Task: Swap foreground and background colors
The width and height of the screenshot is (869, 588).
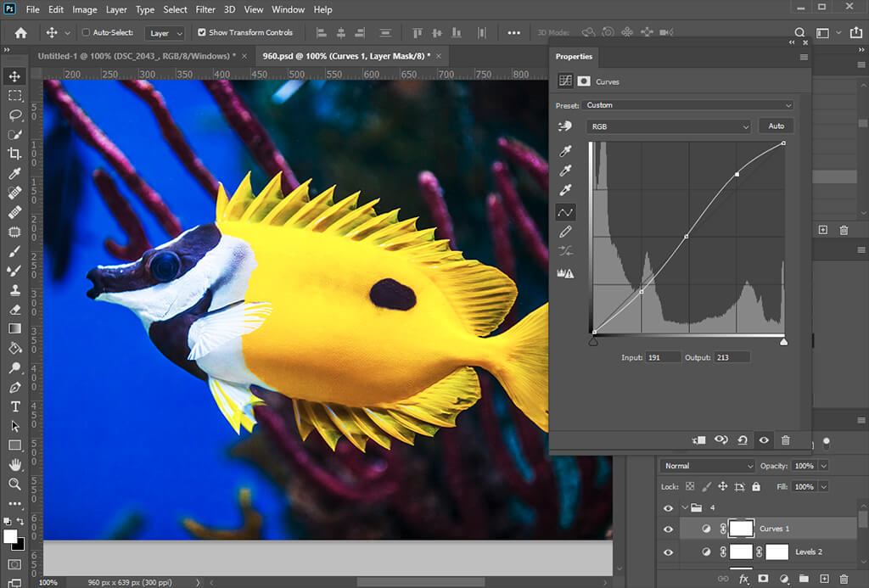Action: point(20,521)
